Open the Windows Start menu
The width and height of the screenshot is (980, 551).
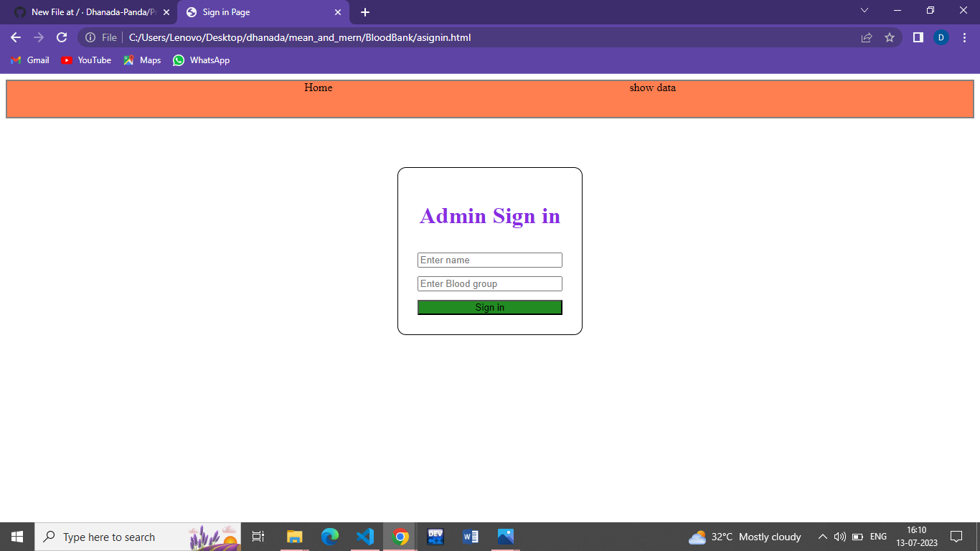(17, 537)
